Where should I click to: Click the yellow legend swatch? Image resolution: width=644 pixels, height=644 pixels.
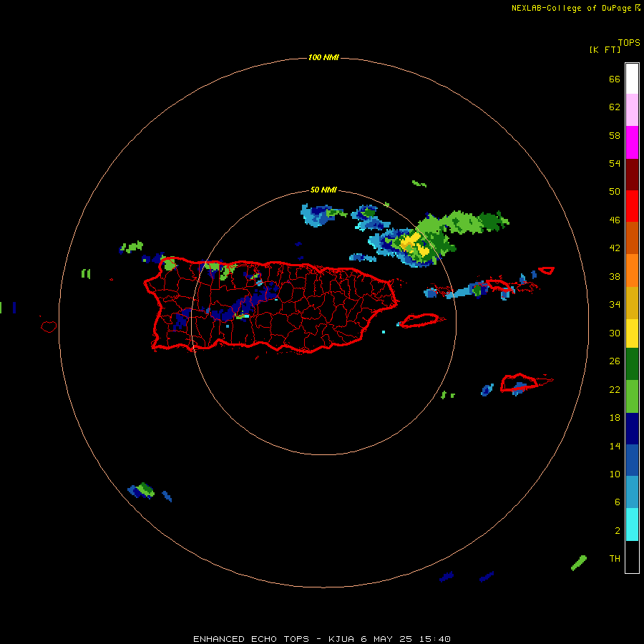point(632,333)
